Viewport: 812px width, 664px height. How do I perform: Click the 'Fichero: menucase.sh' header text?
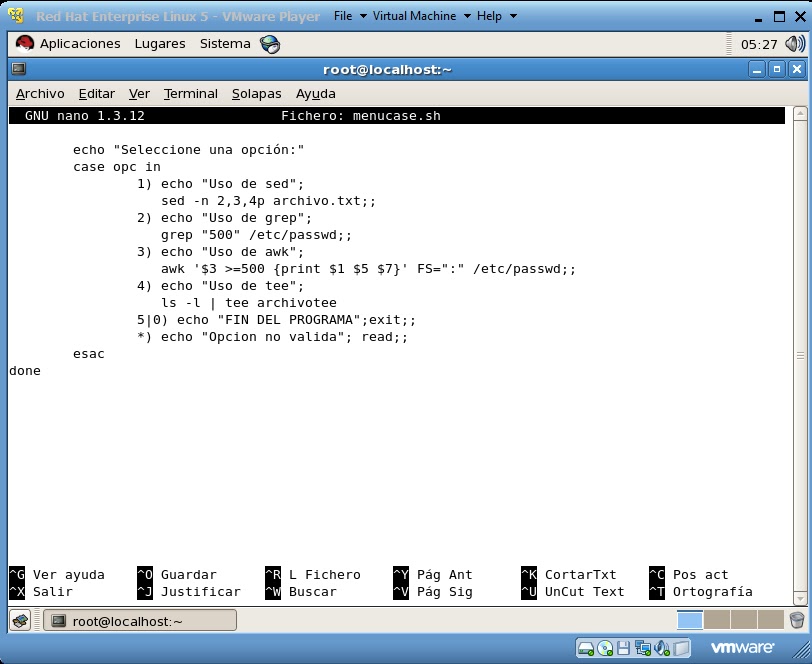point(361,116)
